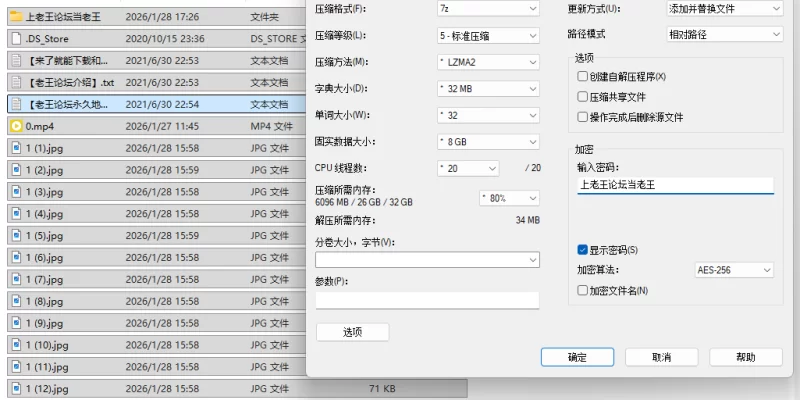Click the 【老王论坛永久地... text file icon
Image resolution: width=800 pixels, height=400 pixels.
[16, 105]
